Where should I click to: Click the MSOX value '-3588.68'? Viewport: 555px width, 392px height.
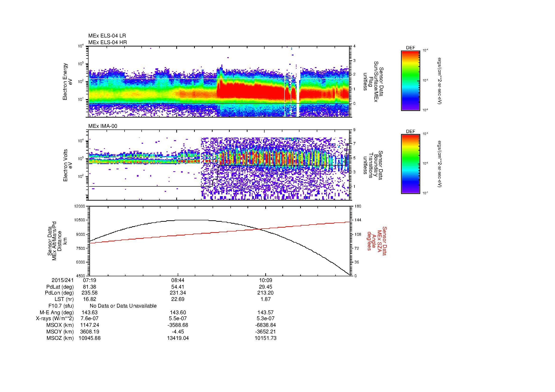click(x=178, y=325)
